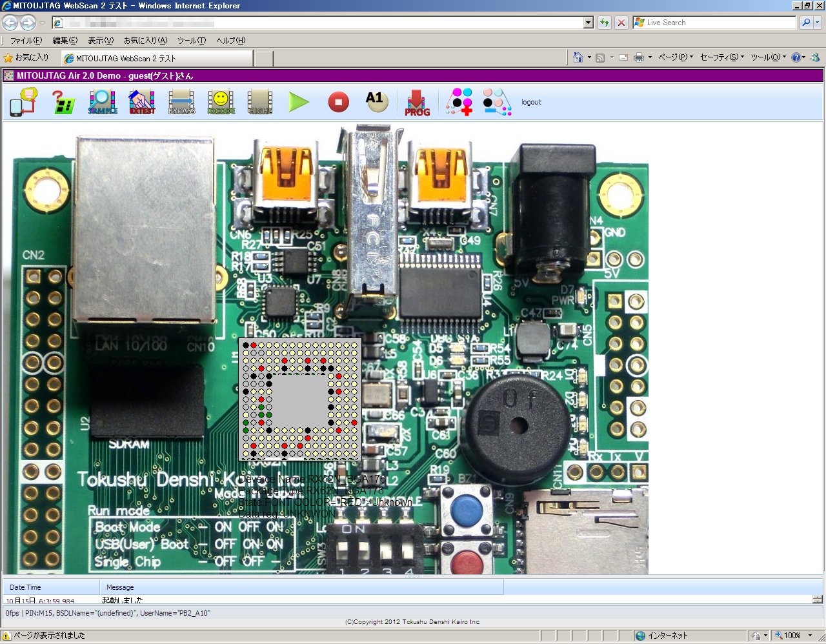Open the help icon with question mark
Screen dimensions: 826x644
click(63, 102)
